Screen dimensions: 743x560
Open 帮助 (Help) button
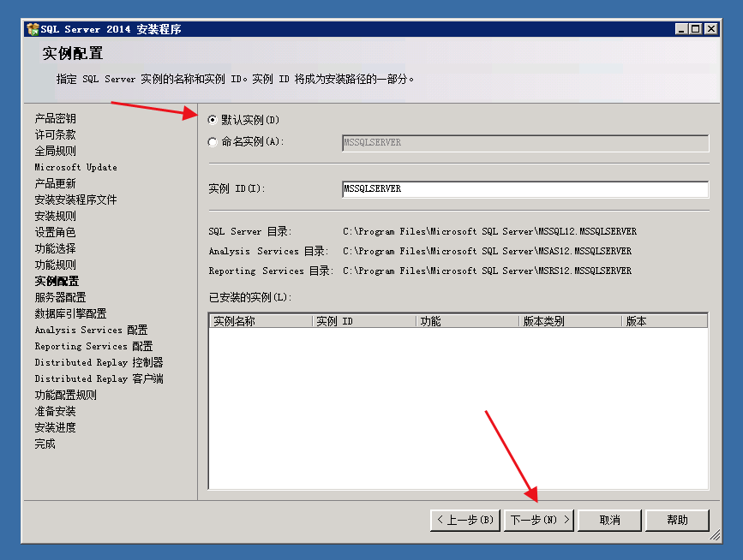[677, 520]
